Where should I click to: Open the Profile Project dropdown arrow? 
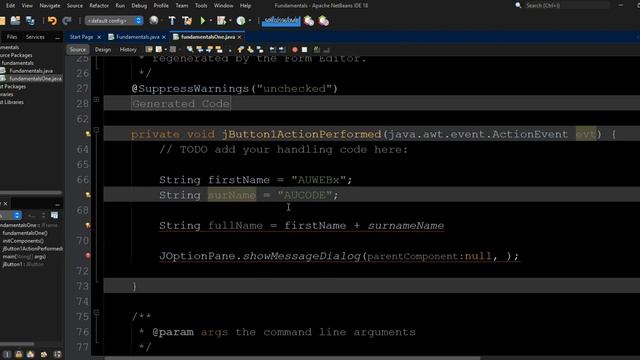250,21
